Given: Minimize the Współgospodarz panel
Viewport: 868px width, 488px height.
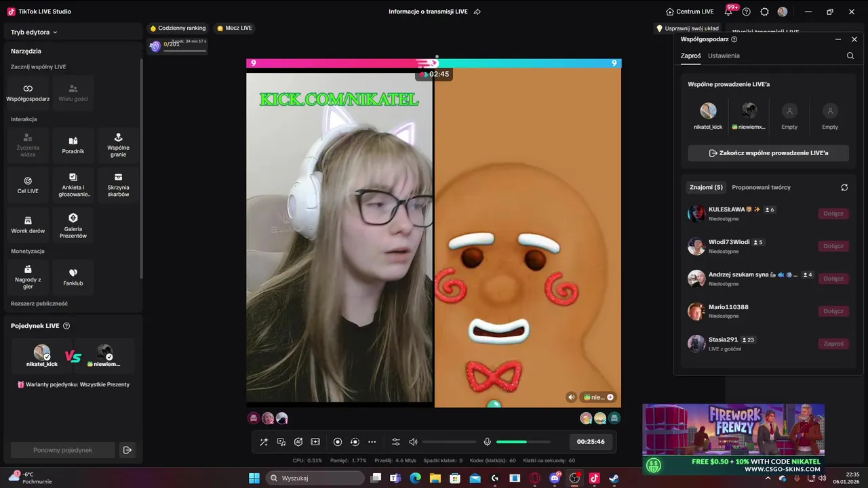Looking at the screenshot, I should pos(838,39).
